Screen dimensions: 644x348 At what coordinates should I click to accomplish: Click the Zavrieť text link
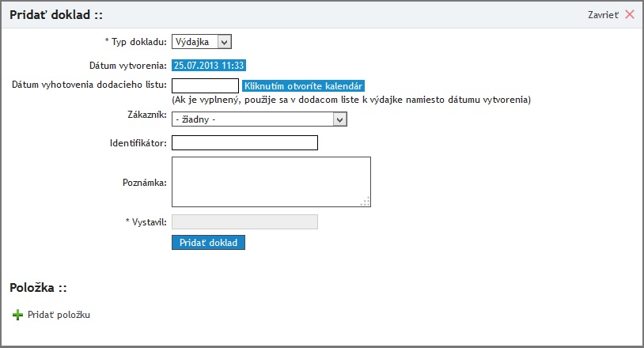603,14
